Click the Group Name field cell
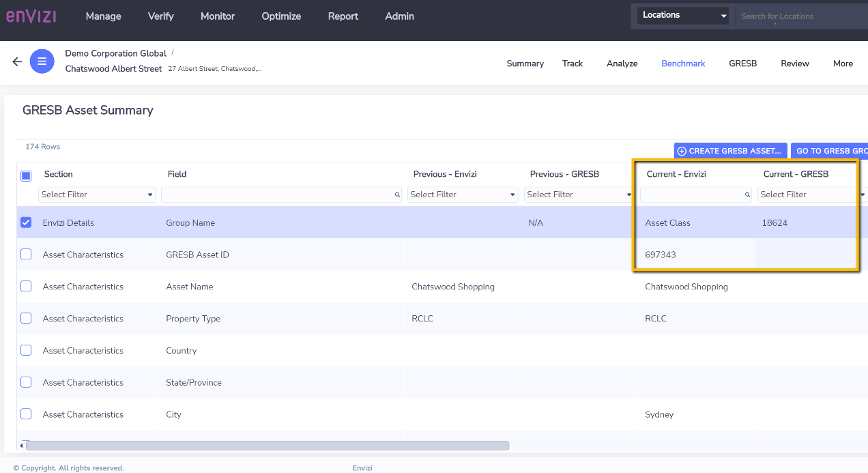The height and width of the screenshot is (473, 868). [190, 223]
